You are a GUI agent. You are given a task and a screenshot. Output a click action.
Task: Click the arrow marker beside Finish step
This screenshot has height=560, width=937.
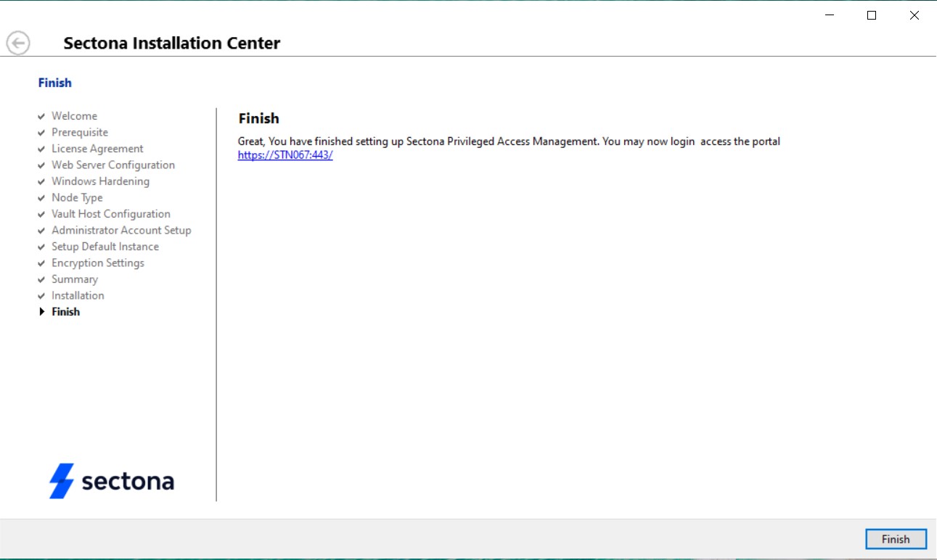click(x=42, y=312)
